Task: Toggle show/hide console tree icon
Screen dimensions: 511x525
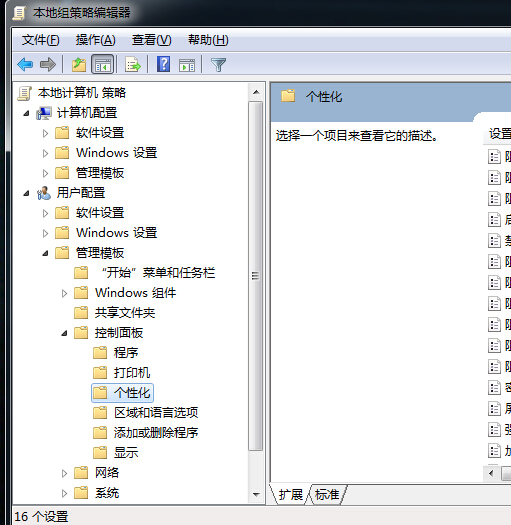Action: tap(102, 64)
